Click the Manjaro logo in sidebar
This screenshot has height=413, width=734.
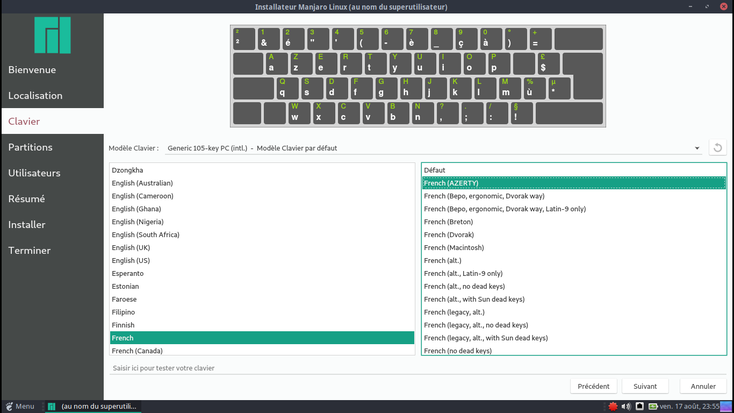(52, 35)
